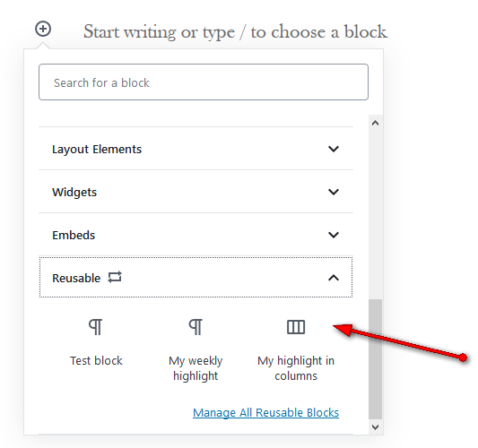Select My weekly highlight paragraph icon
The width and height of the screenshot is (478, 448).
196,327
